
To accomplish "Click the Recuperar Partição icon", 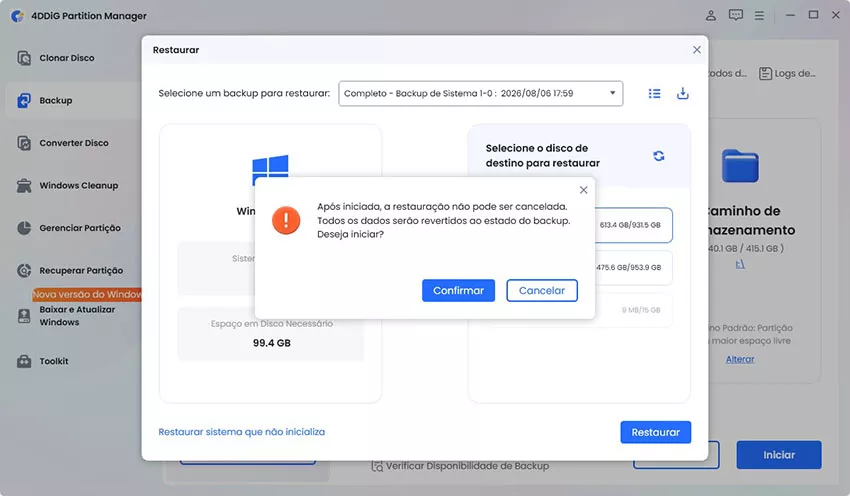I will click(24, 270).
